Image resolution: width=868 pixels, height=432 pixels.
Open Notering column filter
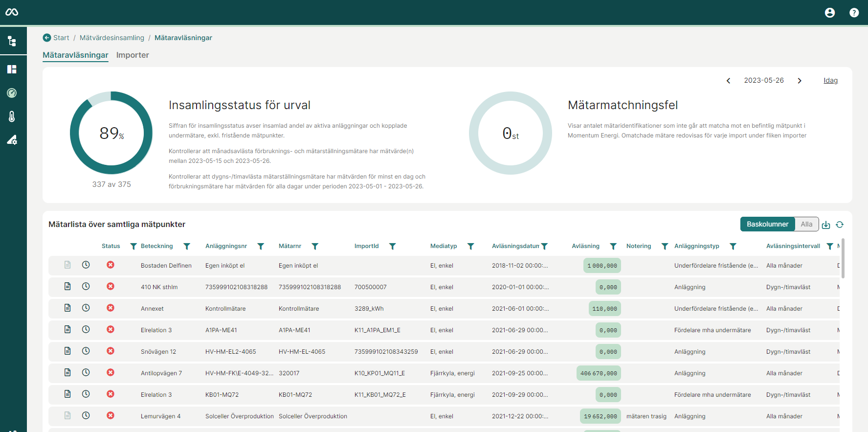coord(665,246)
